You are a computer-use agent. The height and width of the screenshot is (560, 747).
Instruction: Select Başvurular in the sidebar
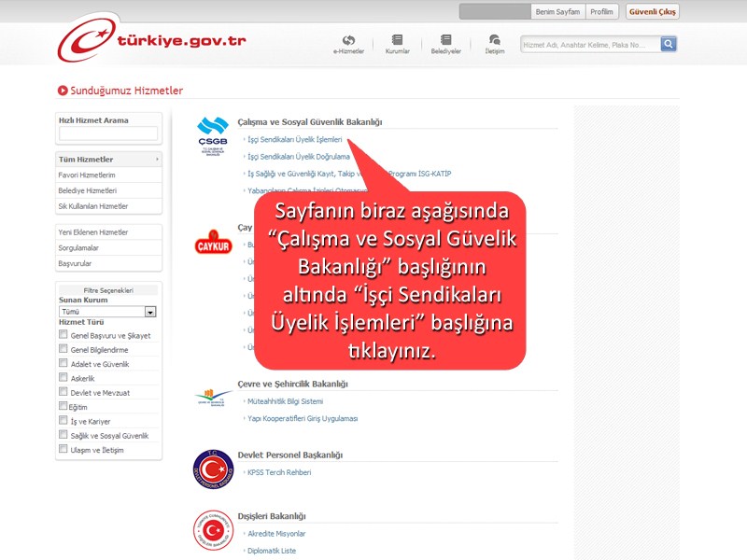tap(108, 264)
